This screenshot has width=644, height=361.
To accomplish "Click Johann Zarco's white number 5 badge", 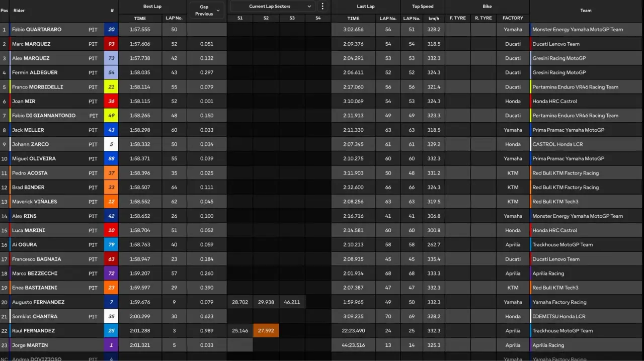I will tap(111, 144).
